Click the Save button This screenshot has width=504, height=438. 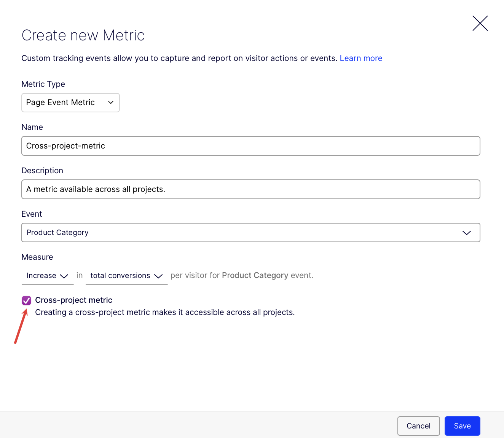tap(462, 426)
